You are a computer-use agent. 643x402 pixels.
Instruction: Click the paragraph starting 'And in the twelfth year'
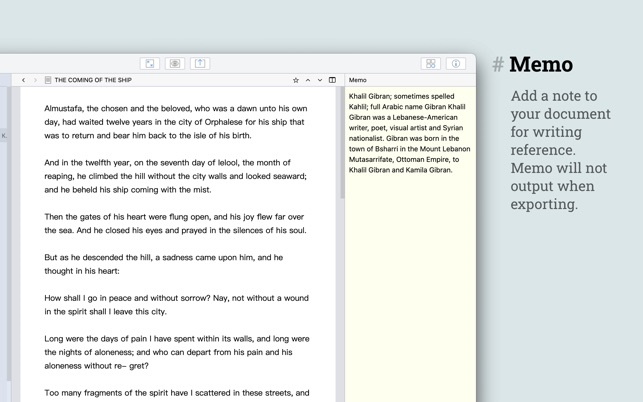(x=176, y=176)
